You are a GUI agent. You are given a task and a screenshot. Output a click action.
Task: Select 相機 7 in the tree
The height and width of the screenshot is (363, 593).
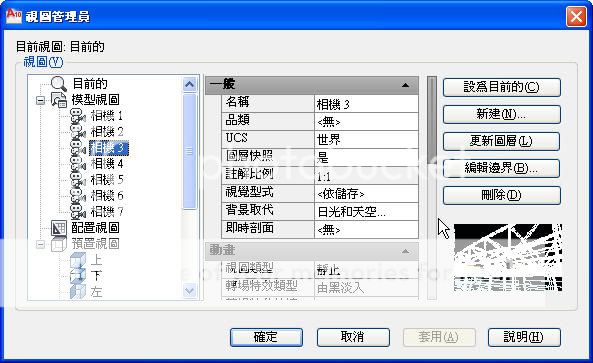tap(107, 211)
